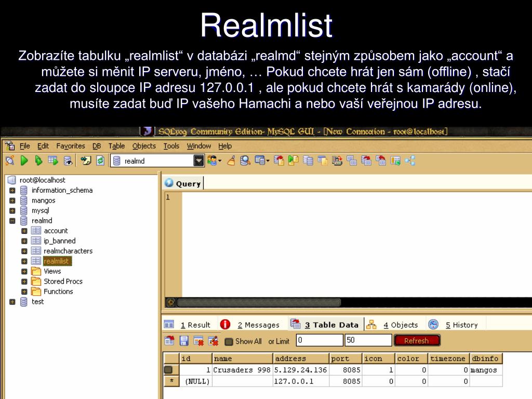The height and width of the screenshot is (399, 532).
Task: Expand the ip_banned table node
Action: coord(24,241)
